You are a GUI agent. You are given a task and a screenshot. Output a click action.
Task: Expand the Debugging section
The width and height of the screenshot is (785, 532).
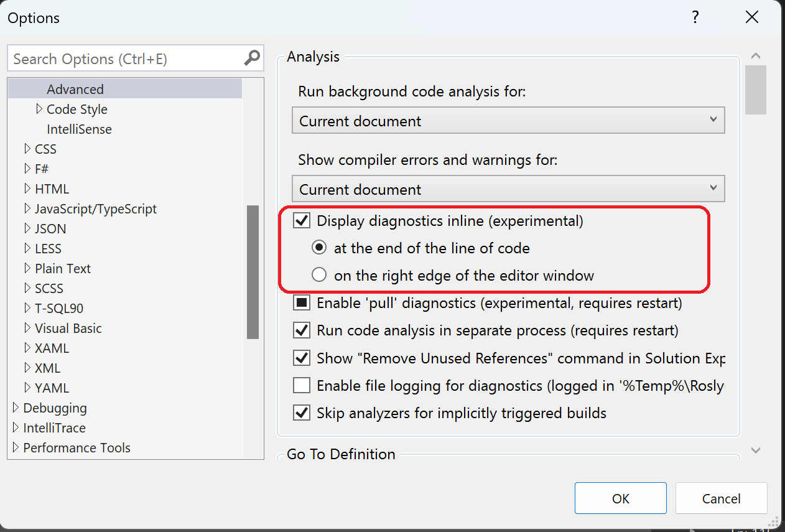click(16, 408)
